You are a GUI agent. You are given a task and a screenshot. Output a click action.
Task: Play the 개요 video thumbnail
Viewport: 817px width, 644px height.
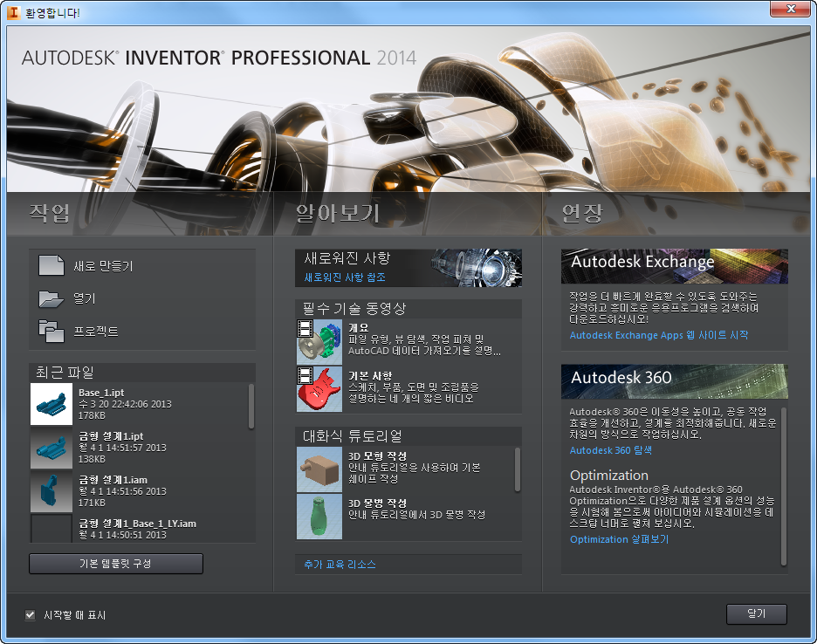pyautogui.click(x=319, y=342)
